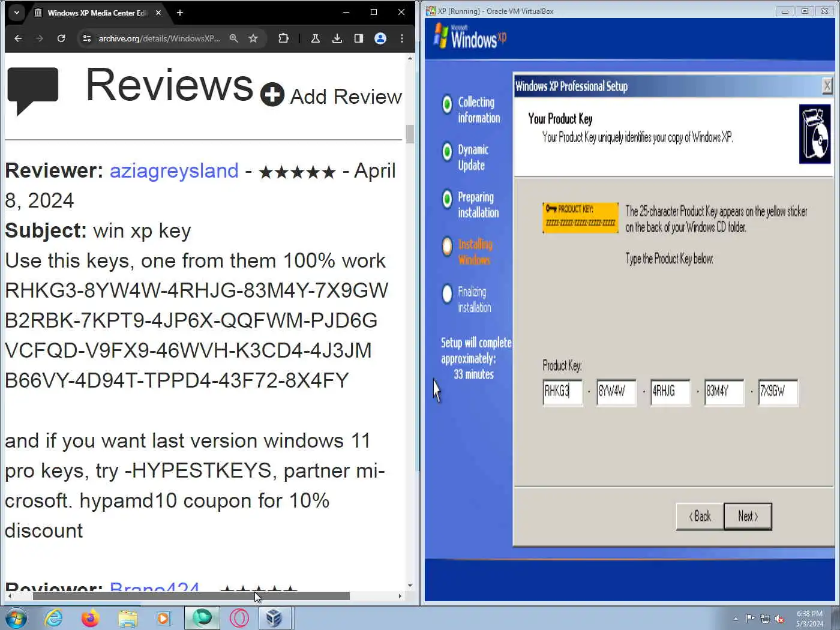Open the browser extensions puzzle icon
The image size is (840, 630).
click(284, 38)
